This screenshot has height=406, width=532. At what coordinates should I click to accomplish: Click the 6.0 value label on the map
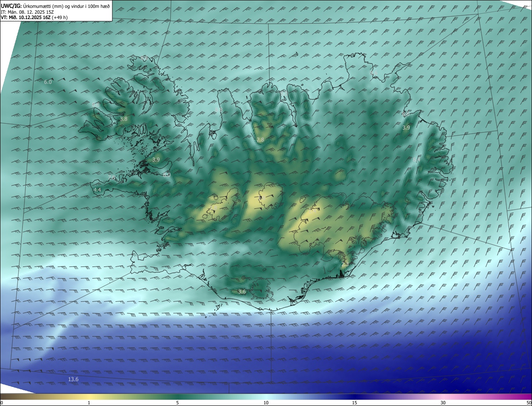tap(48, 82)
